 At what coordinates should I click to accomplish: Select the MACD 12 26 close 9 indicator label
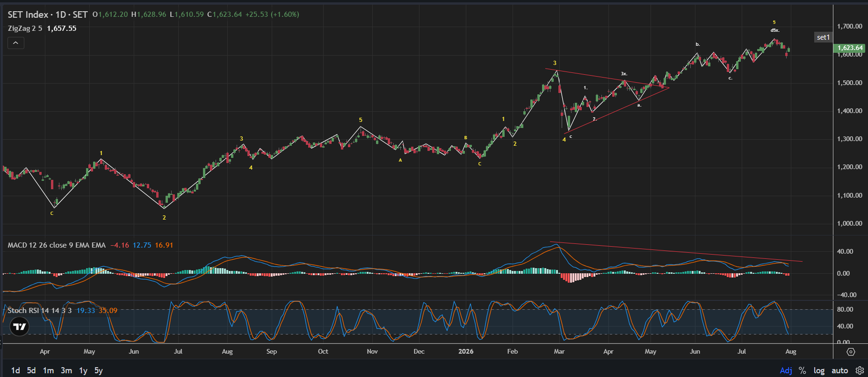point(57,245)
